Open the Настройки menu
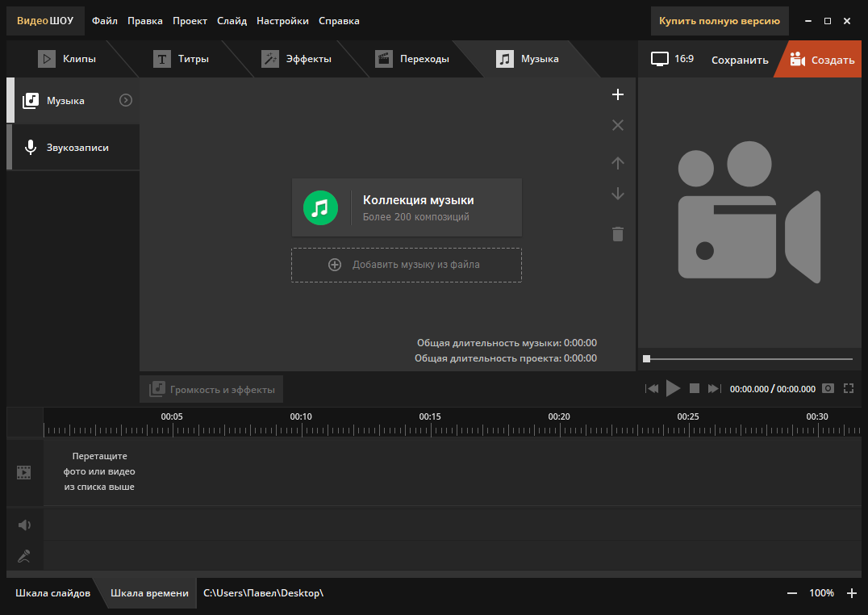The image size is (868, 615). point(282,21)
